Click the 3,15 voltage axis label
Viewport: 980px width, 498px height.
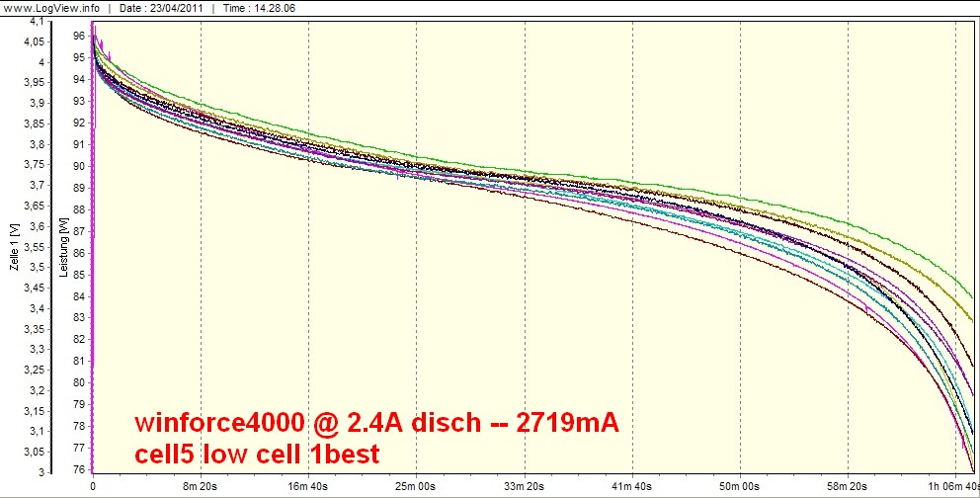[35, 410]
